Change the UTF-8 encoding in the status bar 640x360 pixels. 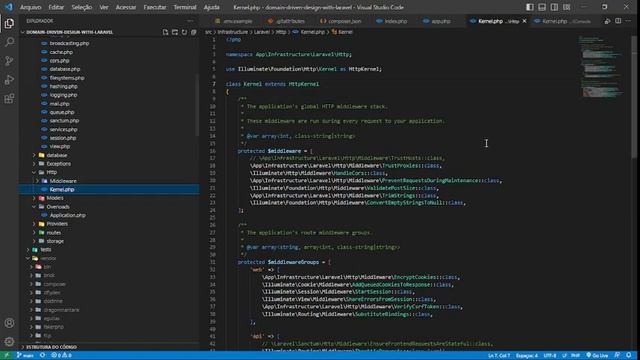[549, 356]
